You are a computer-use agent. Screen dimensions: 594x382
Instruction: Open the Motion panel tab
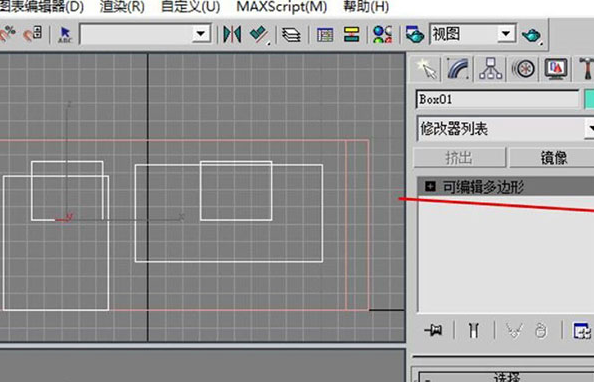coord(524,69)
